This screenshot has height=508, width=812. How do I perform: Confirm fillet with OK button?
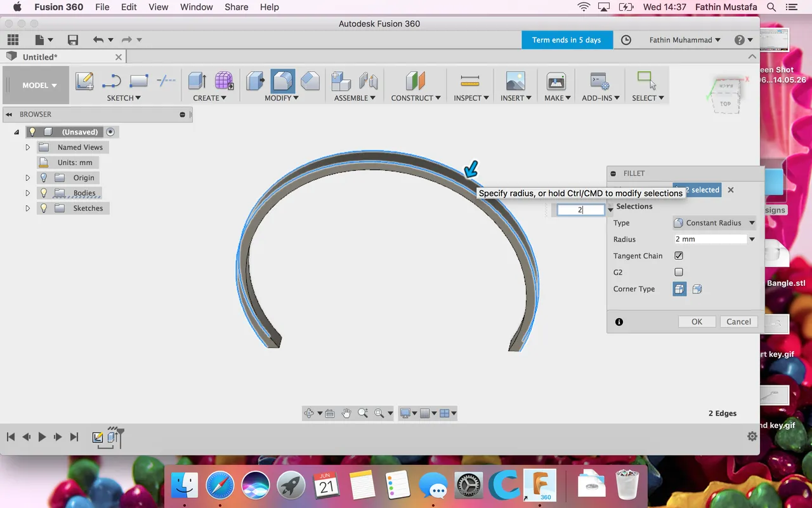click(x=697, y=322)
